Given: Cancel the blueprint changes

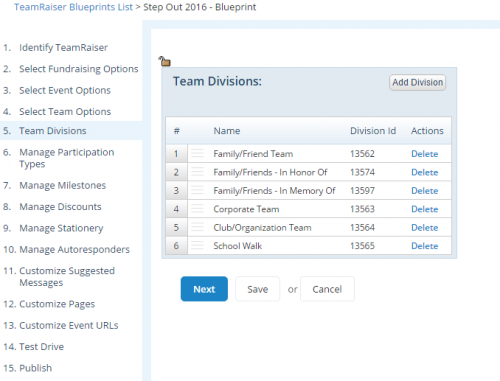Looking at the screenshot, I should point(327,289).
